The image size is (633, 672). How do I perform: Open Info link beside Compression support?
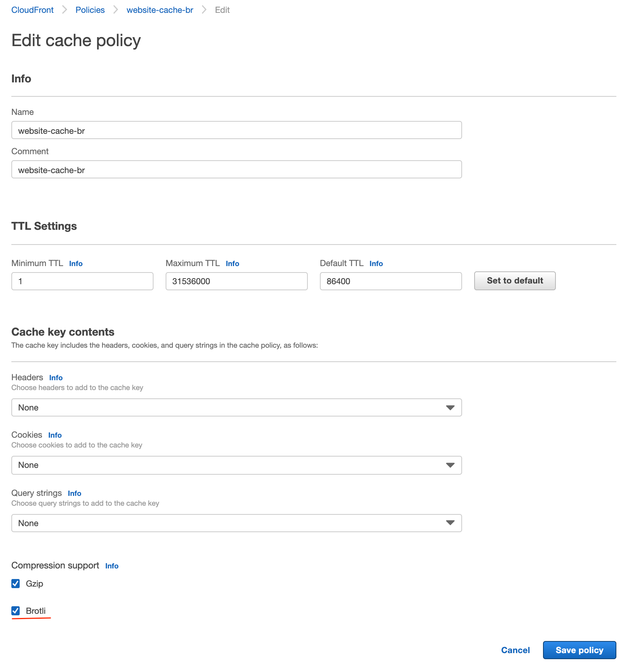[x=112, y=566]
